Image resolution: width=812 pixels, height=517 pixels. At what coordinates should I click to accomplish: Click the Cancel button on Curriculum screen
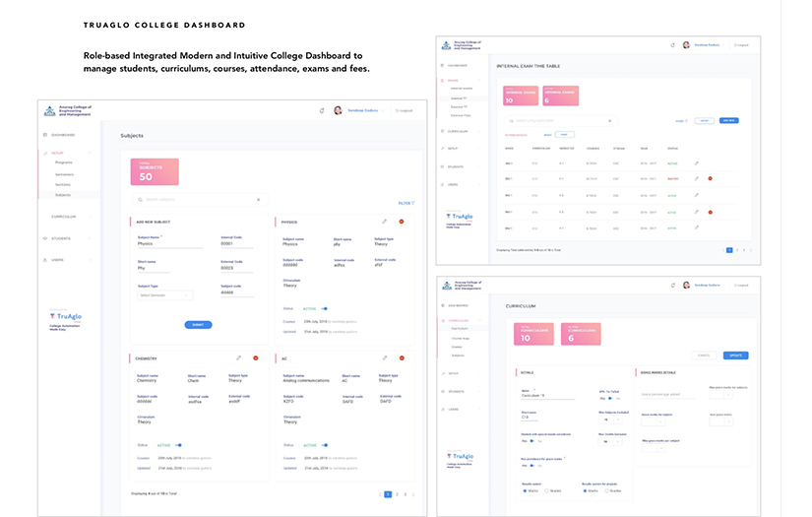point(704,355)
